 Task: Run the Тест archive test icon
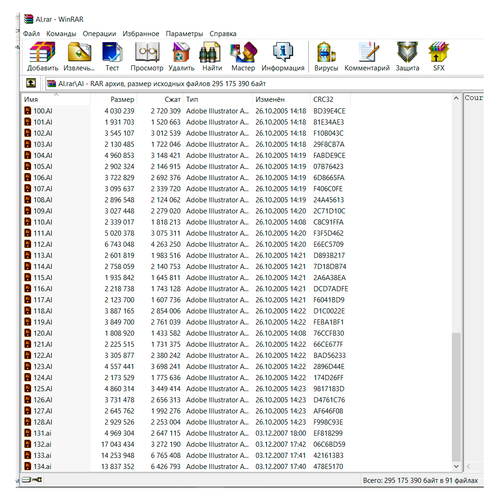(x=112, y=52)
